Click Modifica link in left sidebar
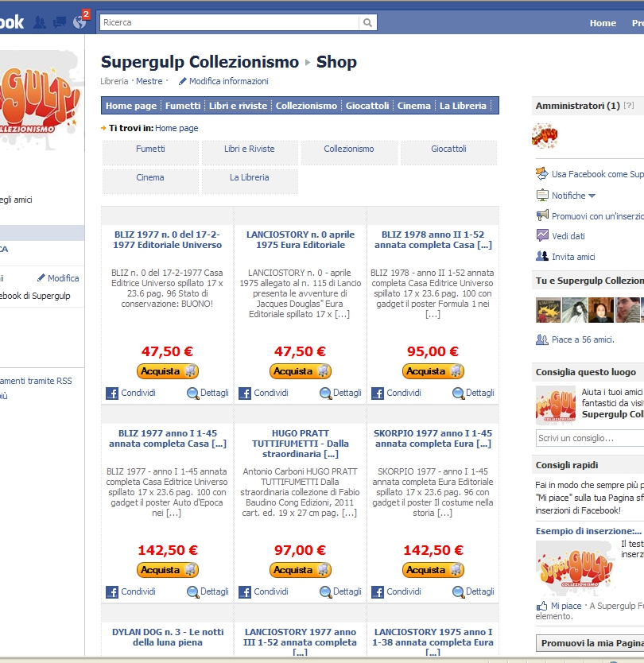This screenshot has height=663, width=644. tap(63, 278)
